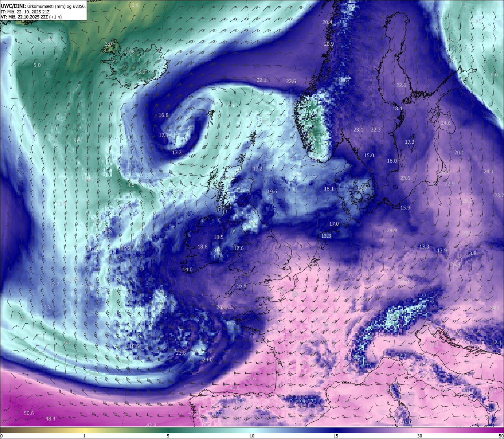Click the 16.9 value over southwest England
Viewport: 504px width, 439px height.
[241, 285]
